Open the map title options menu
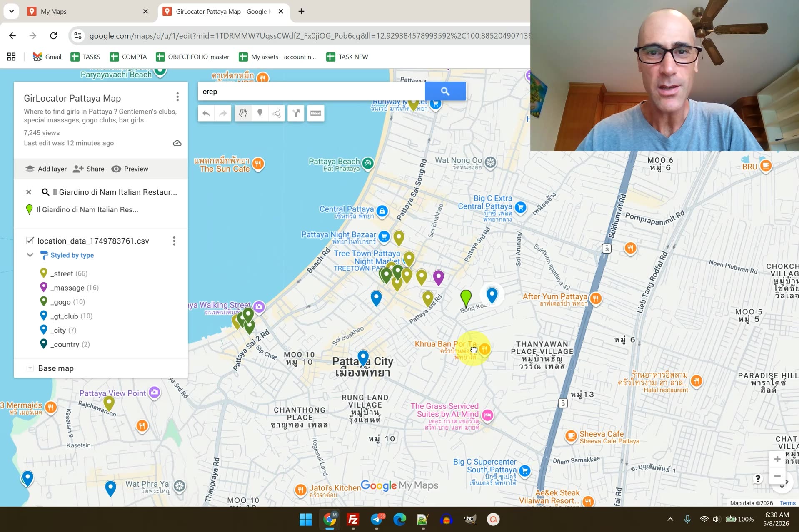This screenshot has height=532, width=799. click(x=177, y=97)
